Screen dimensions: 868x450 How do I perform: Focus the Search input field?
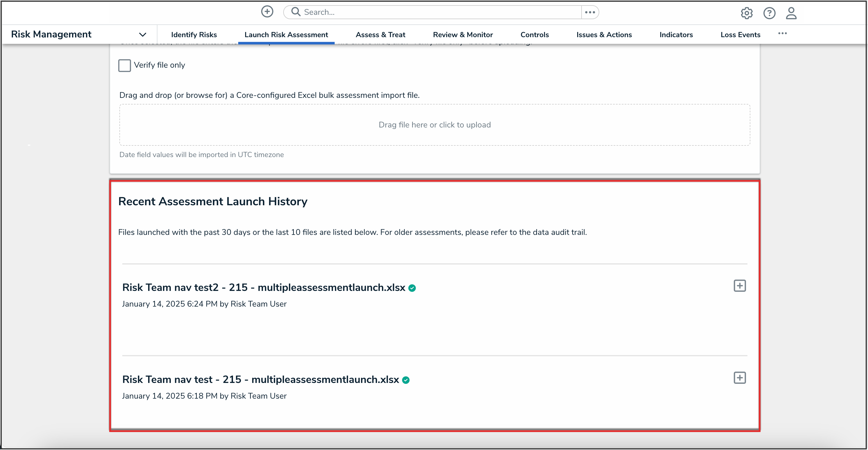438,12
